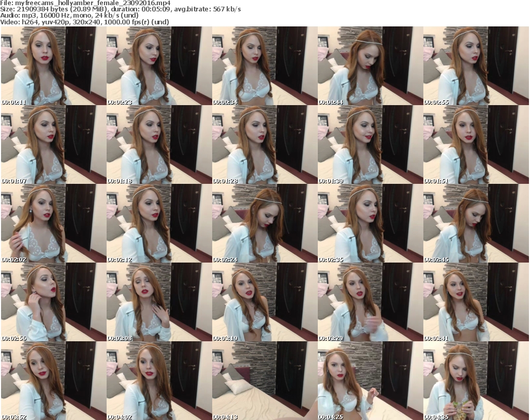Pick the frame timestamped 00:02:56

coord(53,302)
